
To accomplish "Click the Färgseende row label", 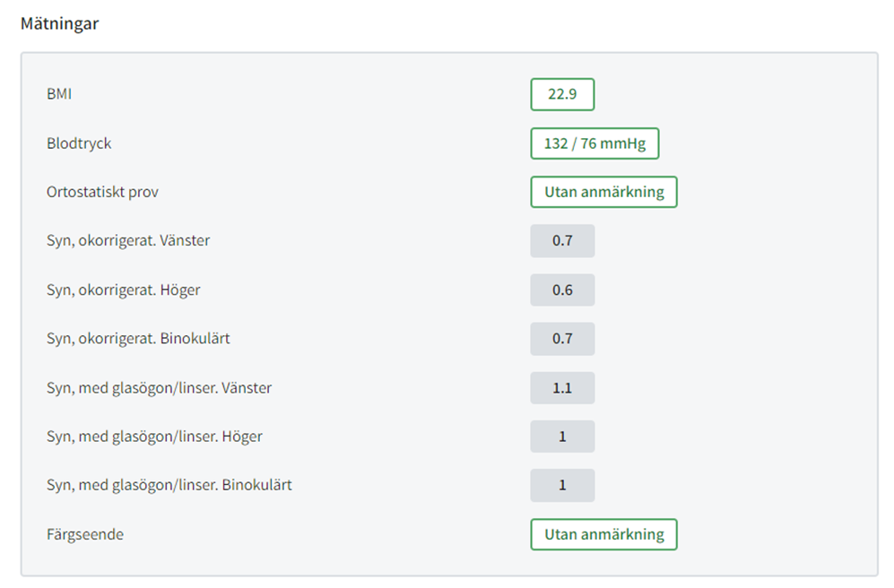I will [85, 534].
